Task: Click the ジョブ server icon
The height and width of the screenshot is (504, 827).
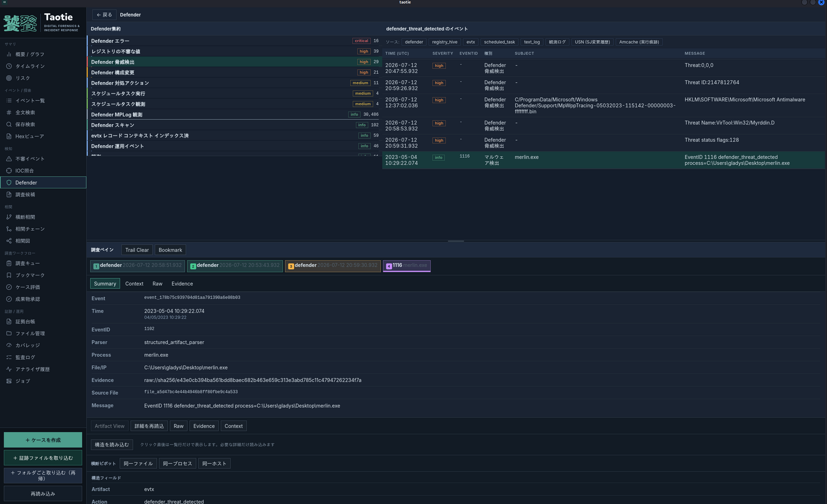Action: coord(9,381)
